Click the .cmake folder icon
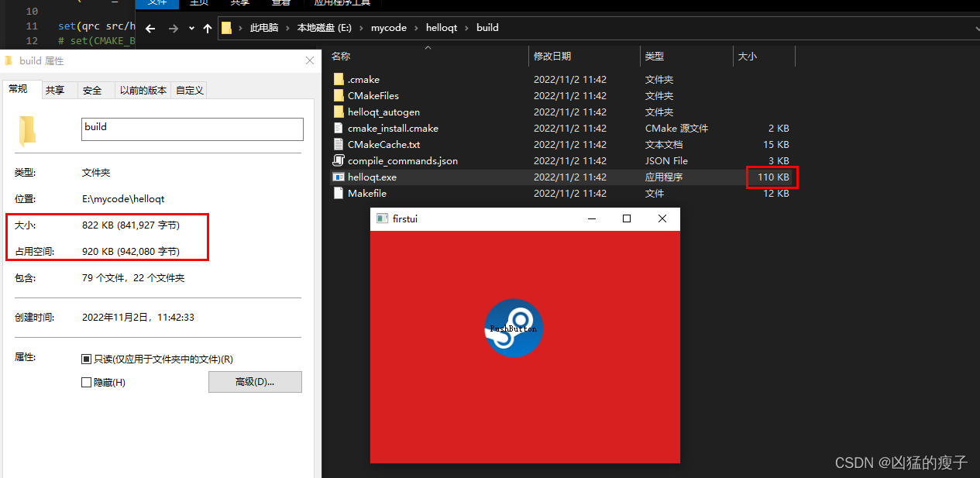 click(338, 79)
